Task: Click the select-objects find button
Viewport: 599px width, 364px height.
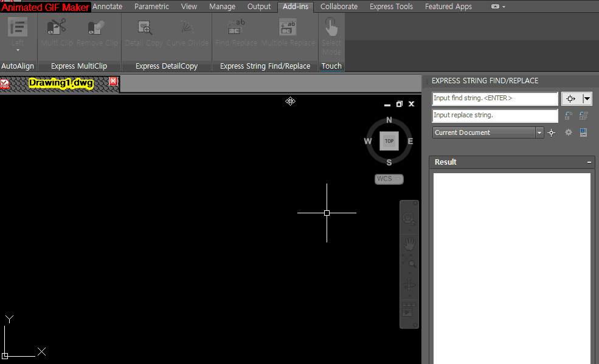Action: click(571, 99)
